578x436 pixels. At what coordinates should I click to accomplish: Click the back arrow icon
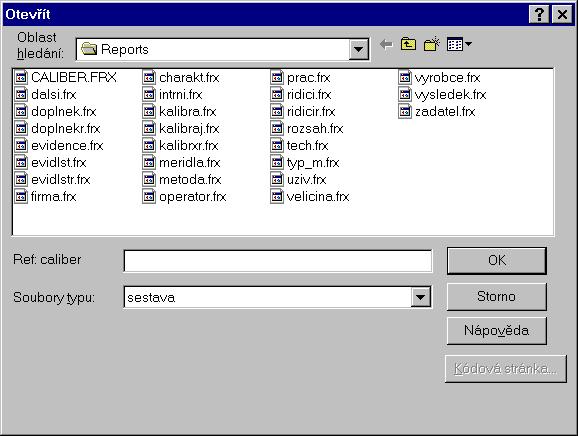pos(386,45)
